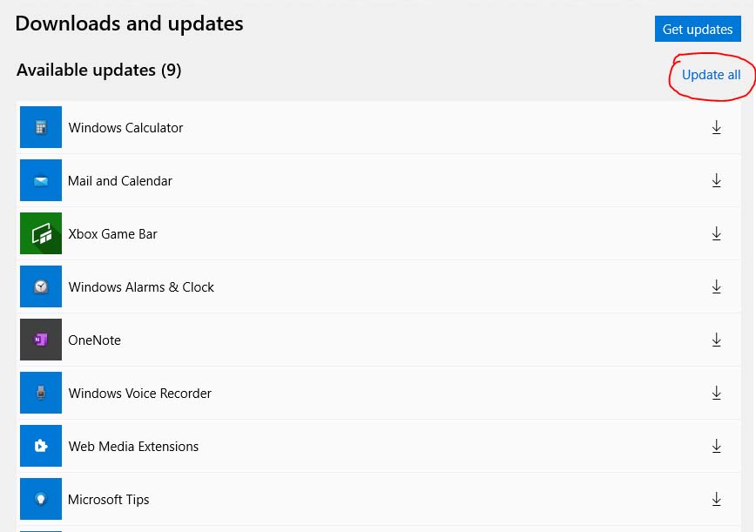Click the Windows Alarms & Clock icon
This screenshot has width=756, height=532.
pyautogui.click(x=40, y=286)
